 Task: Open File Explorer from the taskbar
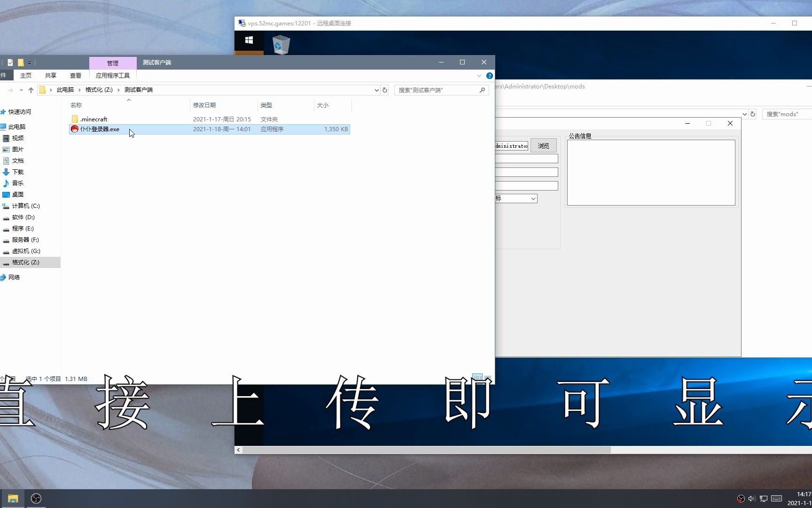(x=13, y=499)
